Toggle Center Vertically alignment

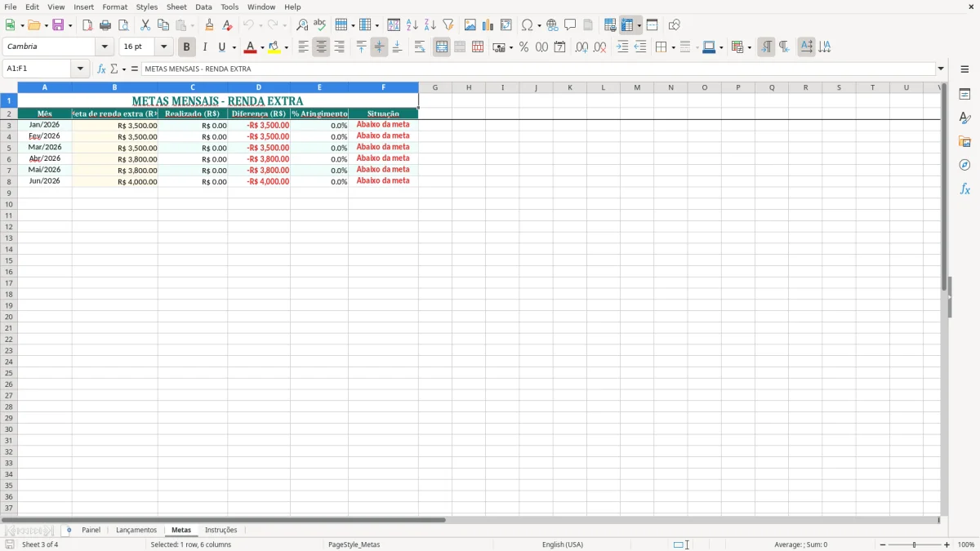click(379, 47)
